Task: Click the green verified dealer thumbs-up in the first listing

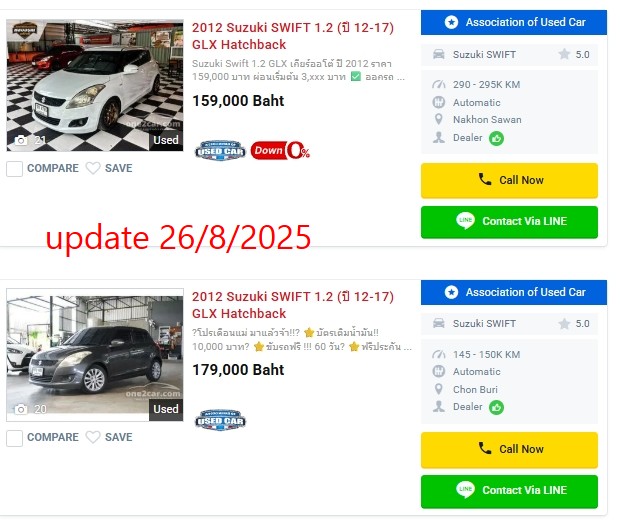Action: (496, 139)
